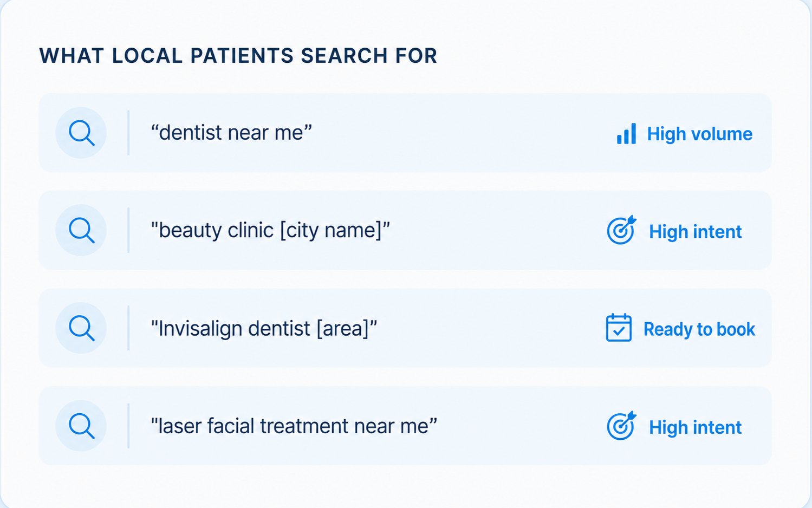Click empty space in the dentist near me row
812x508 pixels.
coord(460,133)
